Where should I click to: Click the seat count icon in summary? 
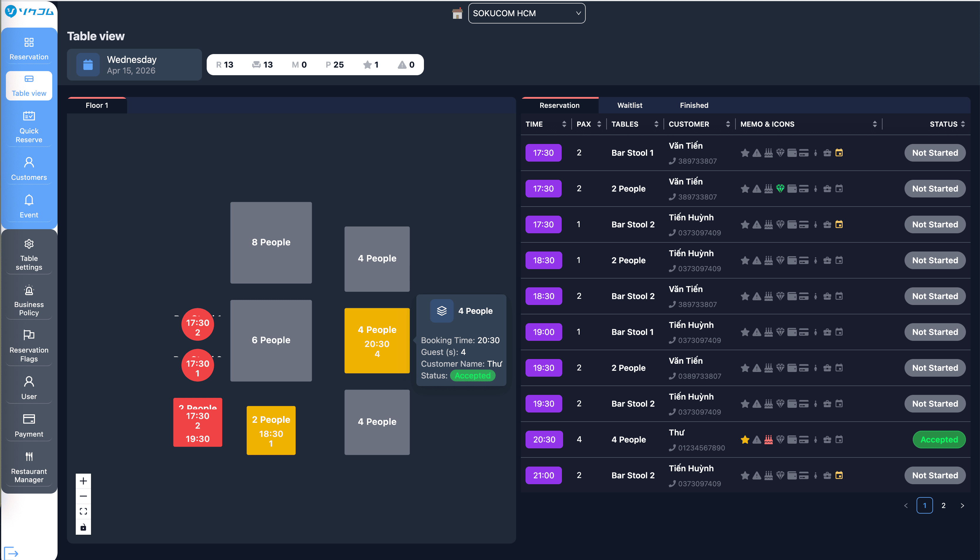(x=256, y=65)
